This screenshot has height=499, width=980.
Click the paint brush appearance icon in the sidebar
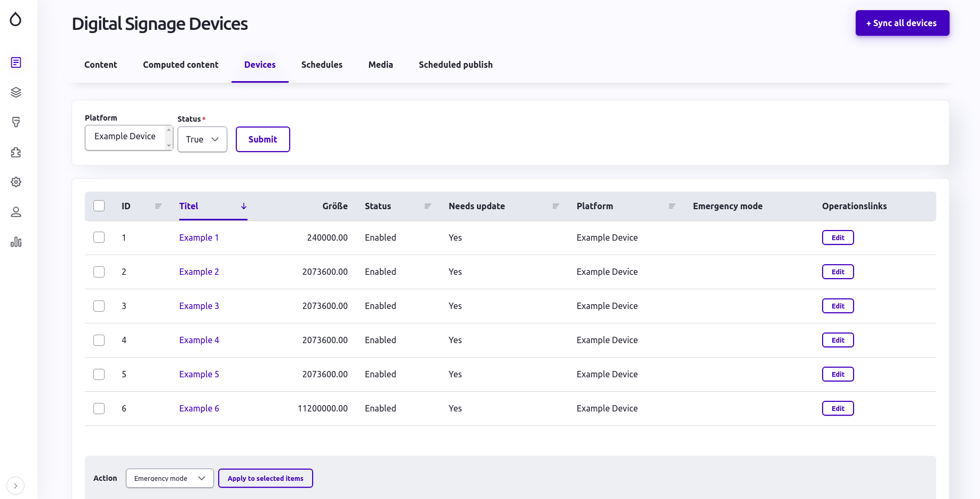[x=16, y=122]
